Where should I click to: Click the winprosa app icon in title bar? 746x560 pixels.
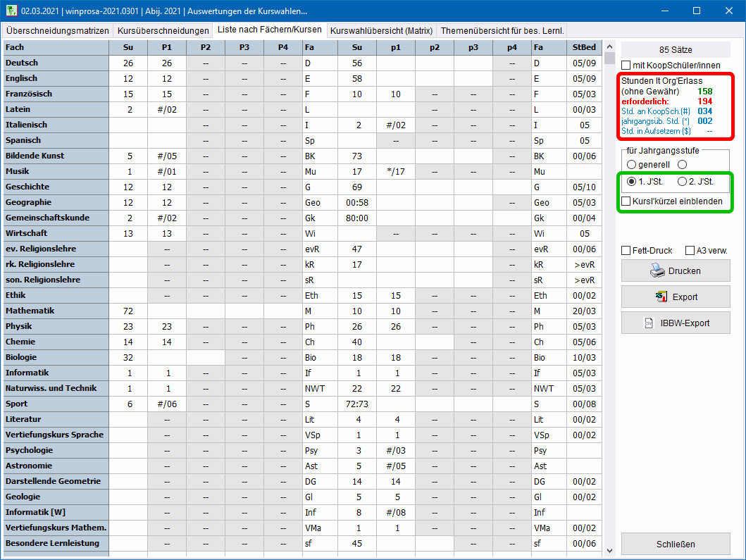[11, 11]
